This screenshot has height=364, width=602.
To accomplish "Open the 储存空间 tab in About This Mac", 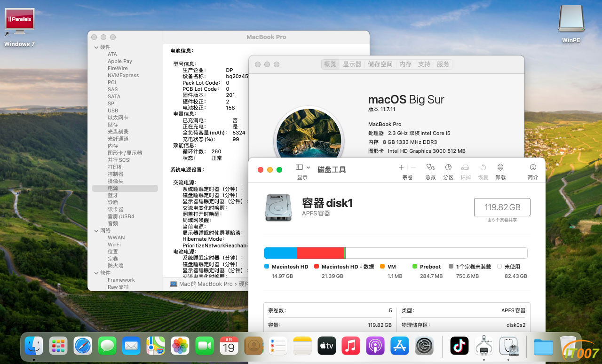I will (x=380, y=64).
